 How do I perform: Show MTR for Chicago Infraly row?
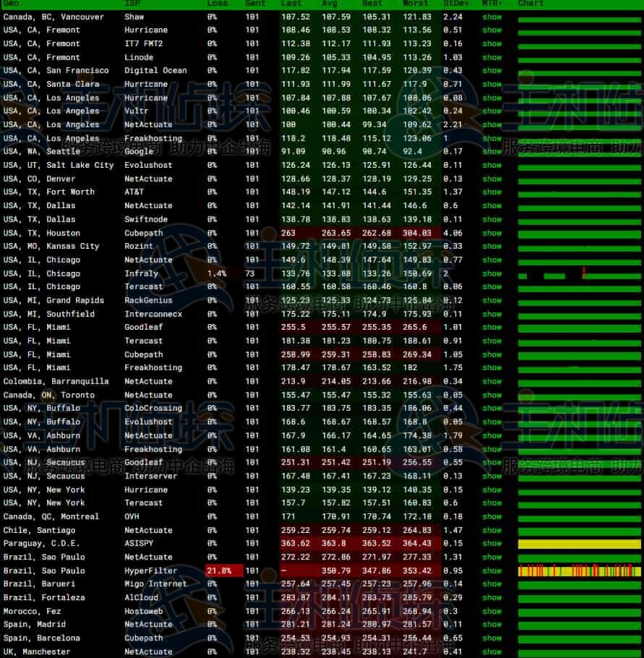click(491, 273)
